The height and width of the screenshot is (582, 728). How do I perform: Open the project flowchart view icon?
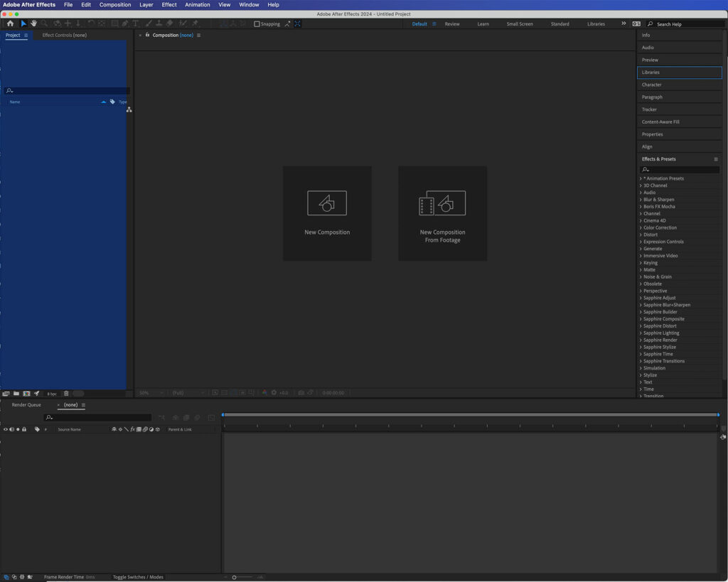pyautogui.click(x=129, y=109)
